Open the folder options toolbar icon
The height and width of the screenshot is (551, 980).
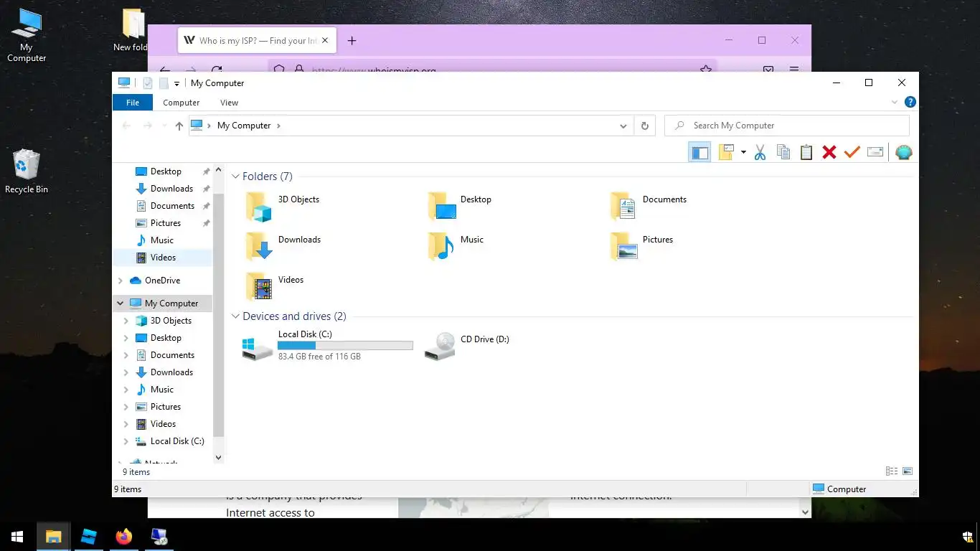point(727,152)
